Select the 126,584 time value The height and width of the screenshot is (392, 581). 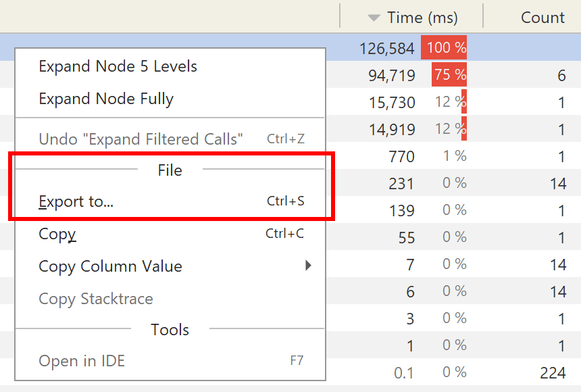(x=387, y=48)
